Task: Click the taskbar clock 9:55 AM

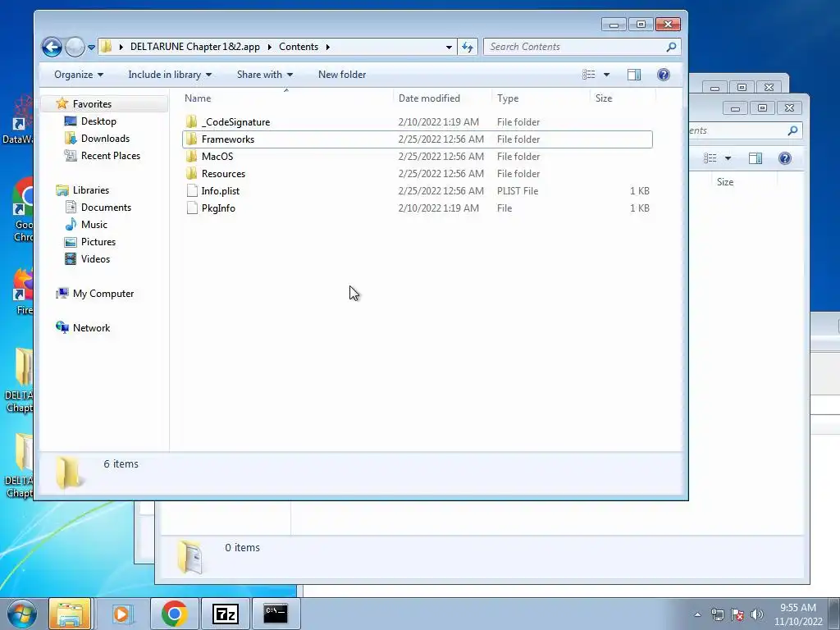Action: click(798, 608)
